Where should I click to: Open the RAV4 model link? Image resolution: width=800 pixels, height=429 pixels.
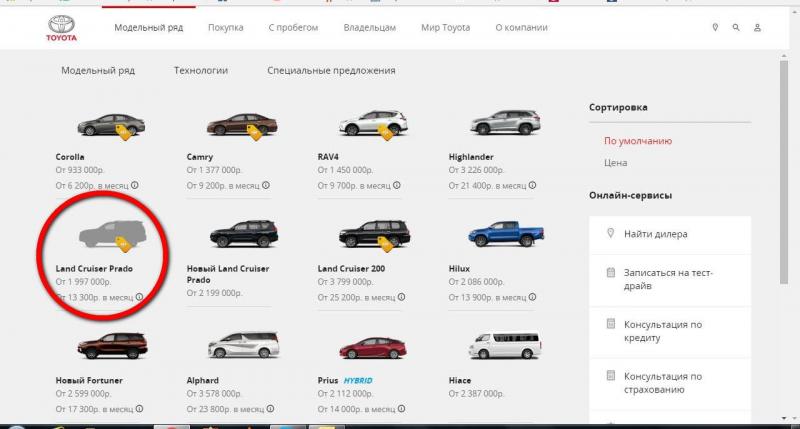[328, 157]
